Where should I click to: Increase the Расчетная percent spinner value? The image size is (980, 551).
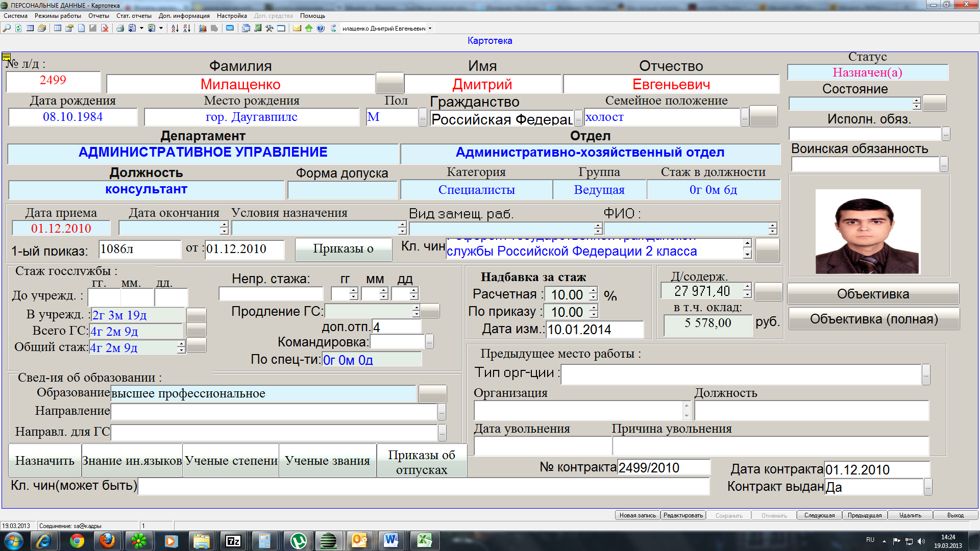(x=593, y=291)
